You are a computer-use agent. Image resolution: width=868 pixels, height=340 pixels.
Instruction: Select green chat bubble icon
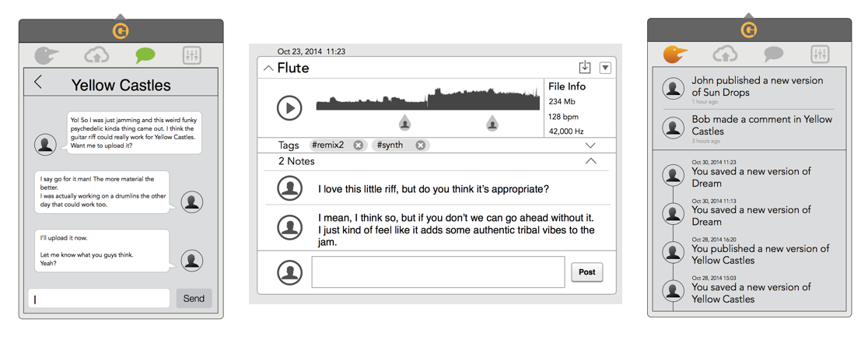coord(145,55)
